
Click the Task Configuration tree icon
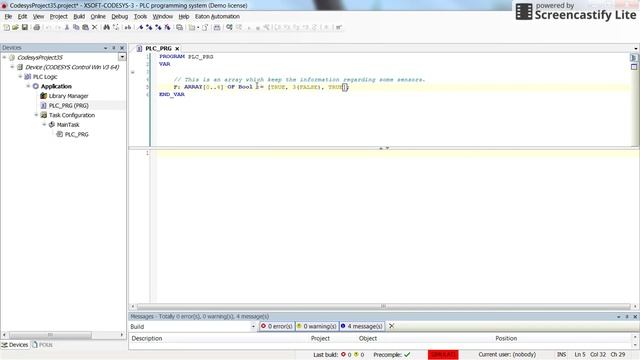point(44,115)
